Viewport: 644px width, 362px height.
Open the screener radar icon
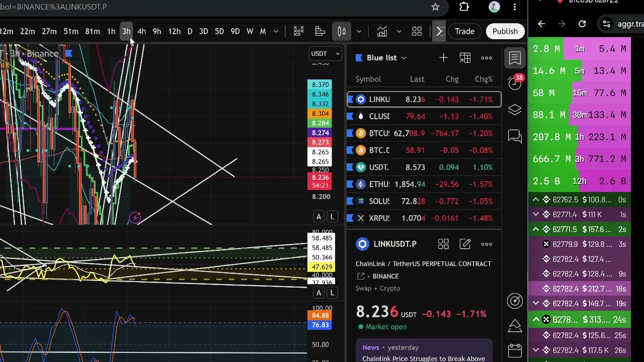point(515,301)
